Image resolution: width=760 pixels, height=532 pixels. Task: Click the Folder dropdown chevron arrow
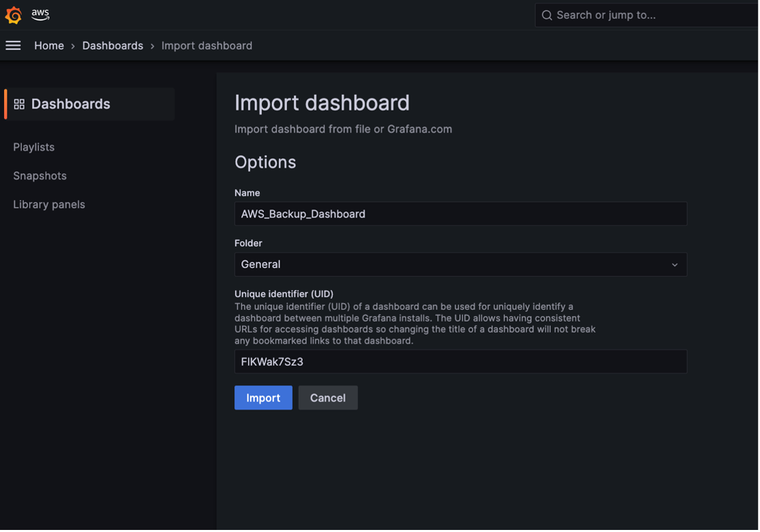click(674, 265)
